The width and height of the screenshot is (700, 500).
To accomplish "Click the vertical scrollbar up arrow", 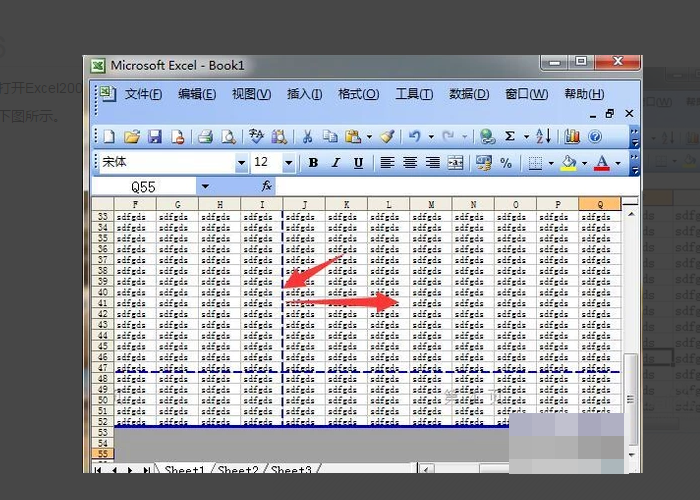I will click(x=631, y=215).
